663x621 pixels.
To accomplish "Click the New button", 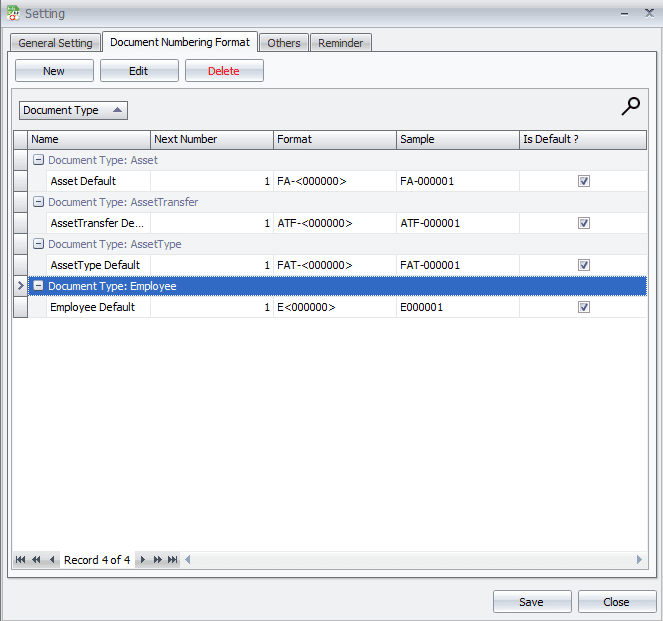I will 54,71.
